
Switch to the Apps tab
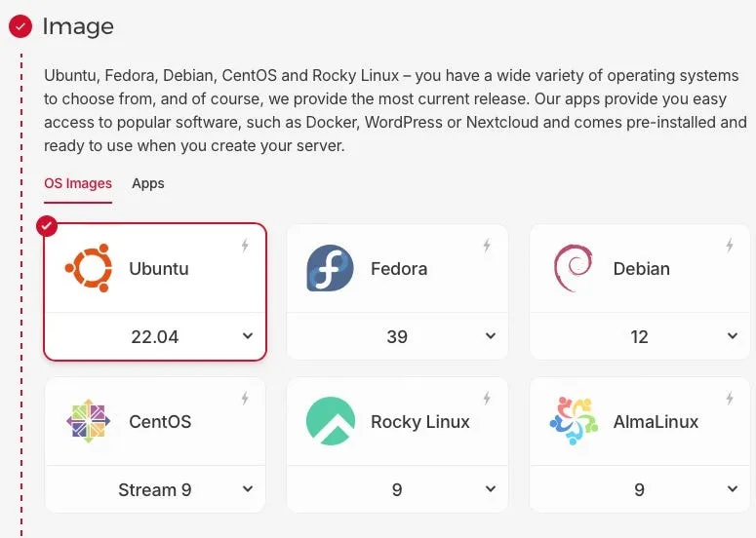click(148, 183)
